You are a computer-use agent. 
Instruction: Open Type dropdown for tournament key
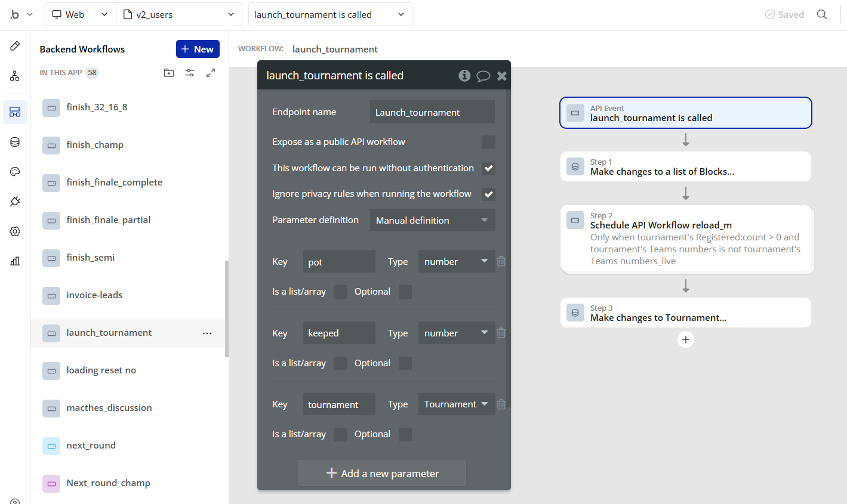point(456,404)
